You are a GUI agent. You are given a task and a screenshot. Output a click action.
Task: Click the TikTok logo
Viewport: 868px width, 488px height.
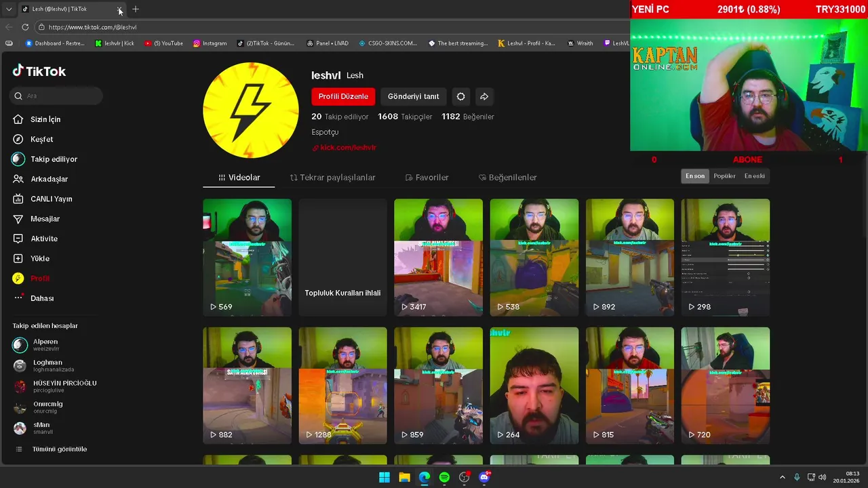[39, 71]
